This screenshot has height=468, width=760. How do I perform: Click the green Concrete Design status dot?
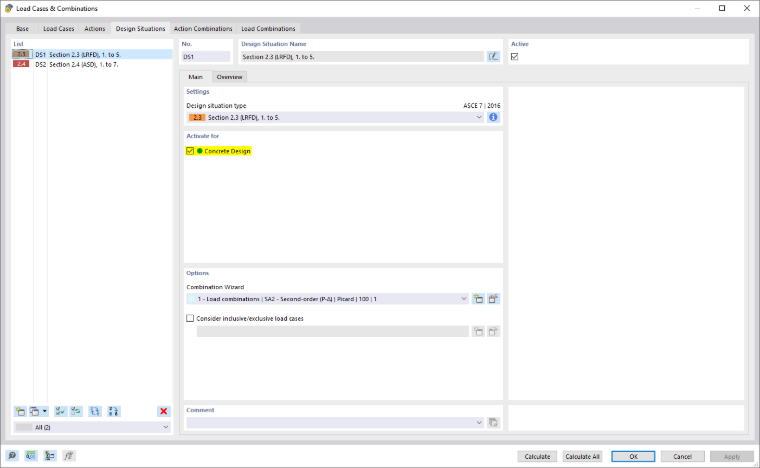tap(200, 151)
